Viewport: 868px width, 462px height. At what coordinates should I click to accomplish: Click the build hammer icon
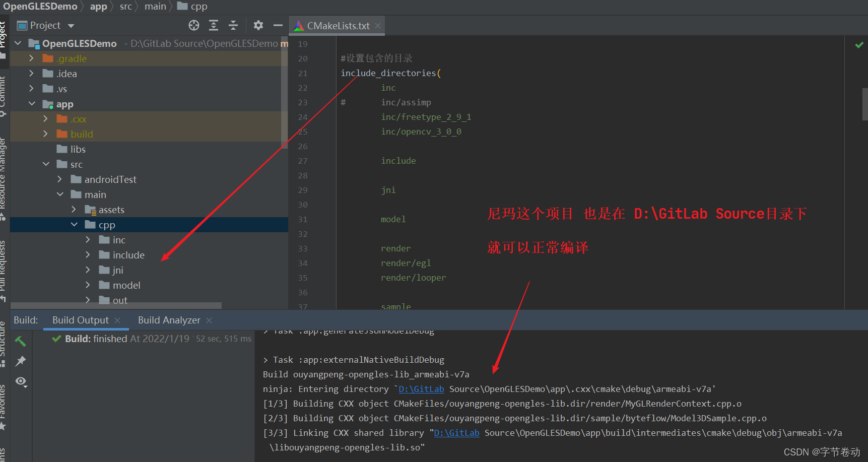21,341
